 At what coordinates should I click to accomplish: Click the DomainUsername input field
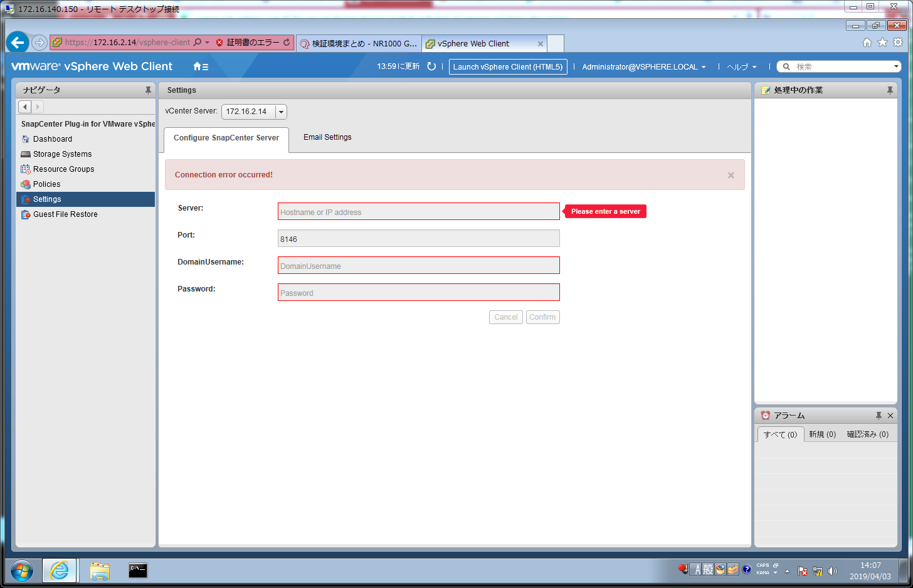(x=419, y=266)
